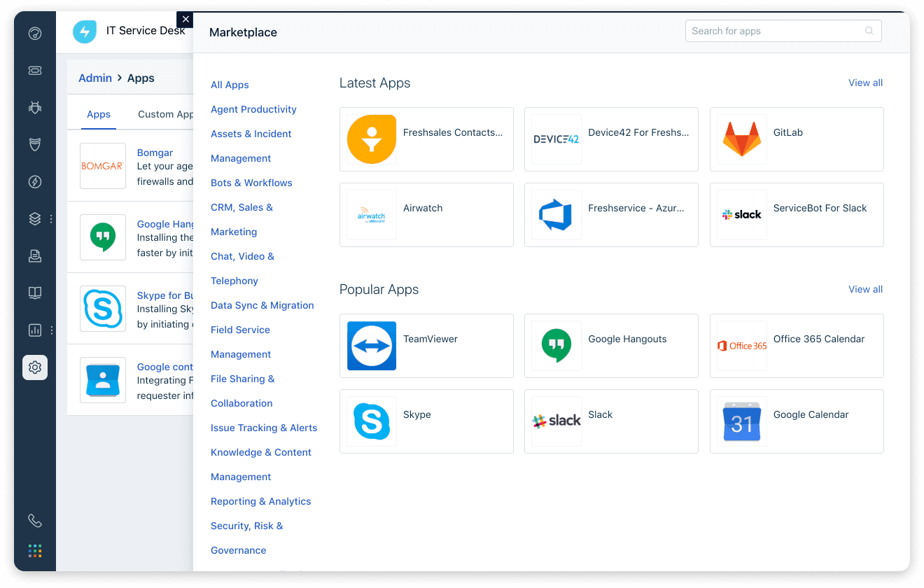Select Agent Productivity category

pos(253,109)
